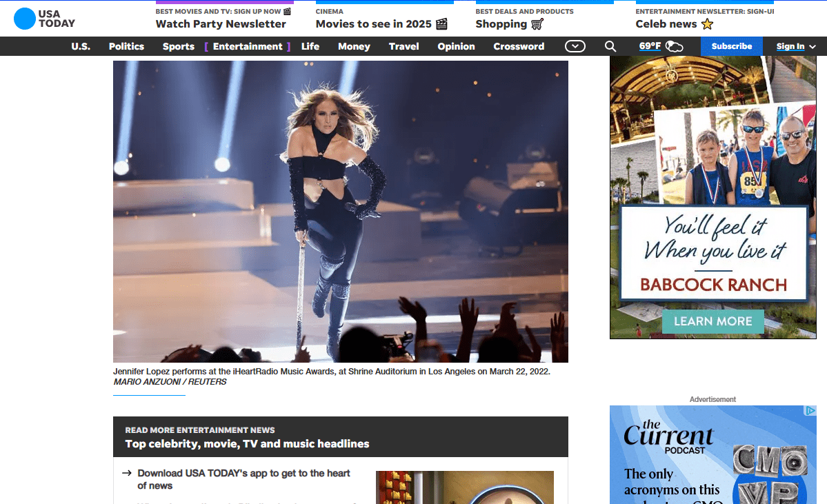Click the arrow icon beside Download USA TODAY's app
Screen dimensions: 827x504
tap(127, 473)
